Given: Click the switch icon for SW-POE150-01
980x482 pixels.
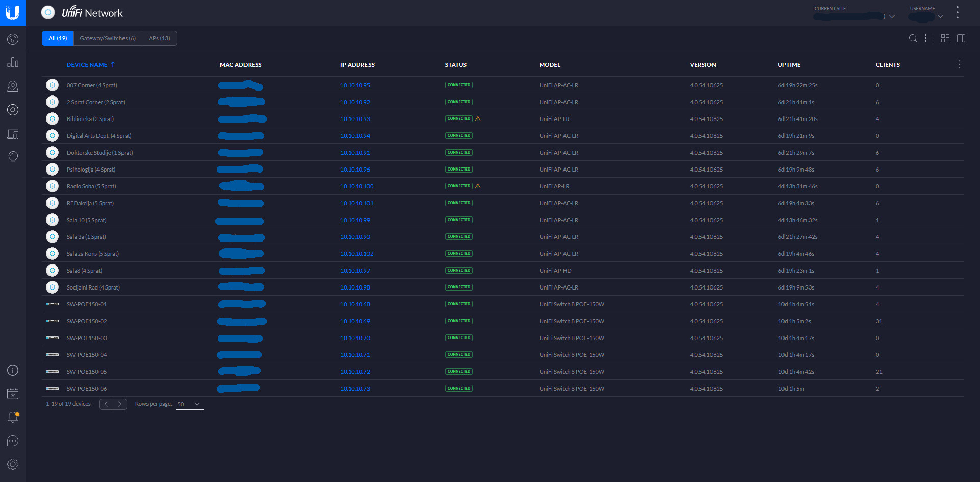Looking at the screenshot, I should [52, 304].
